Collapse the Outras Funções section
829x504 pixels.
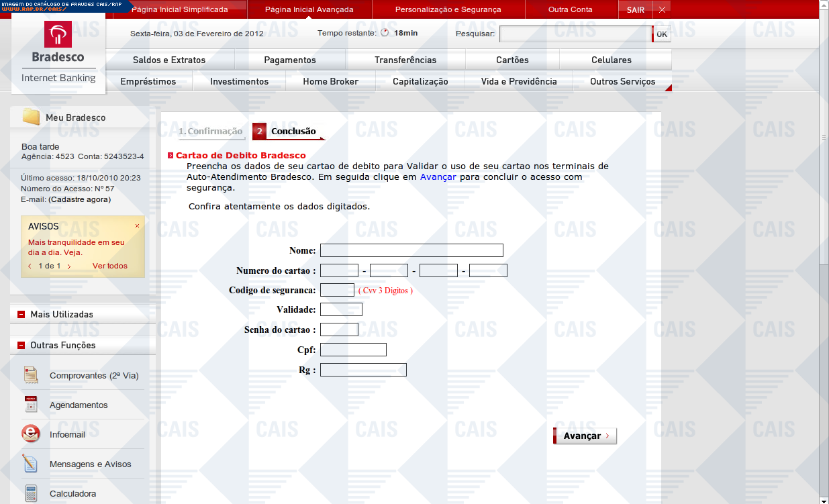[x=21, y=345]
